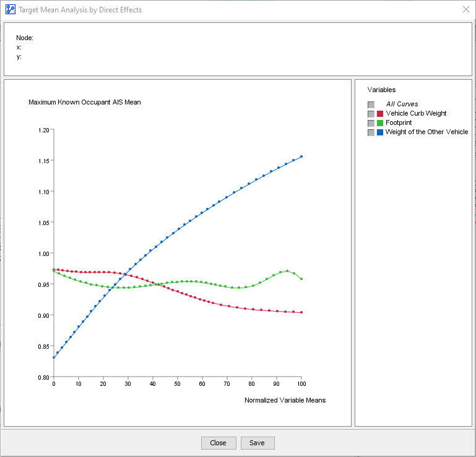Image resolution: width=476 pixels, height=457 pixels.
Task: Click the Node: label in info panel
Action: pyautogui.click(x=25, y=38)
